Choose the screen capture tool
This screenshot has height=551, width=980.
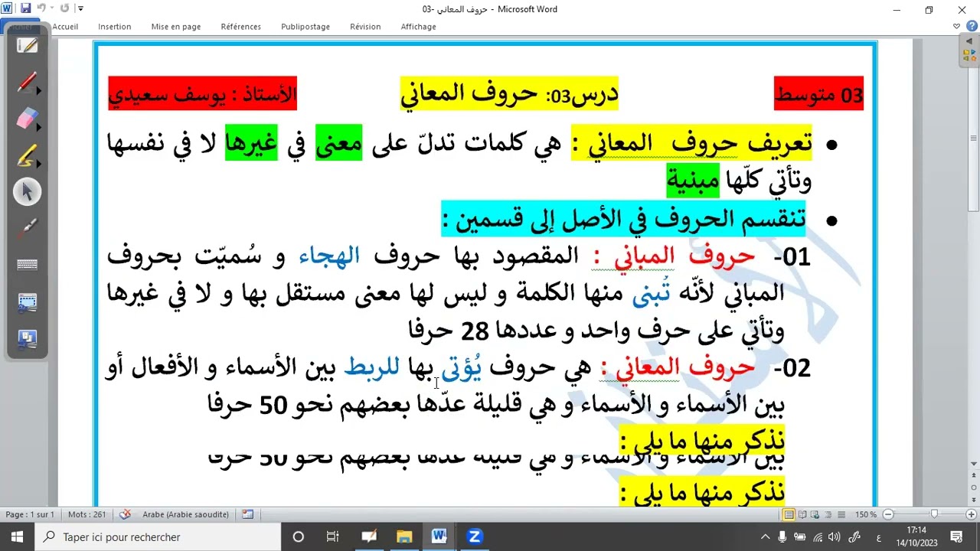28,302
